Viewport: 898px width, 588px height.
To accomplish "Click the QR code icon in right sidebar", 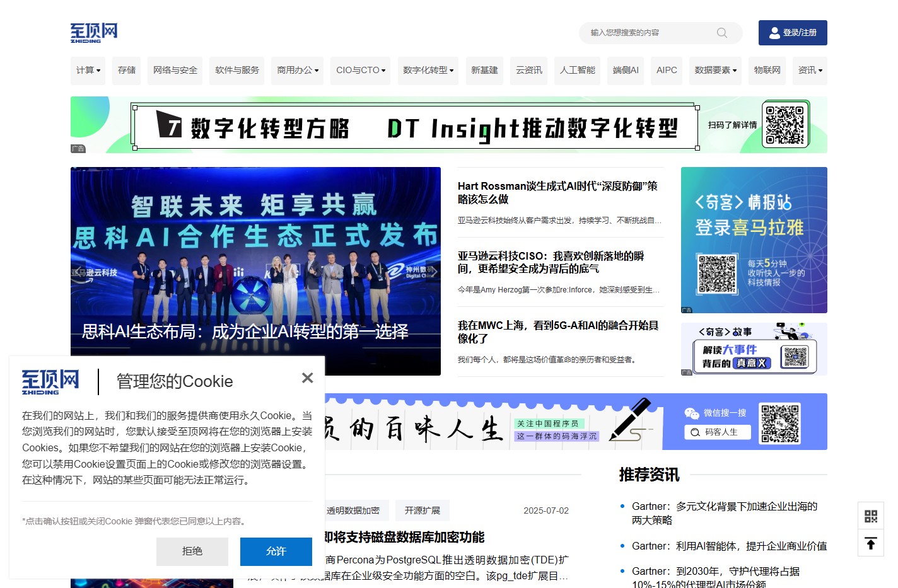I will 871,516.
